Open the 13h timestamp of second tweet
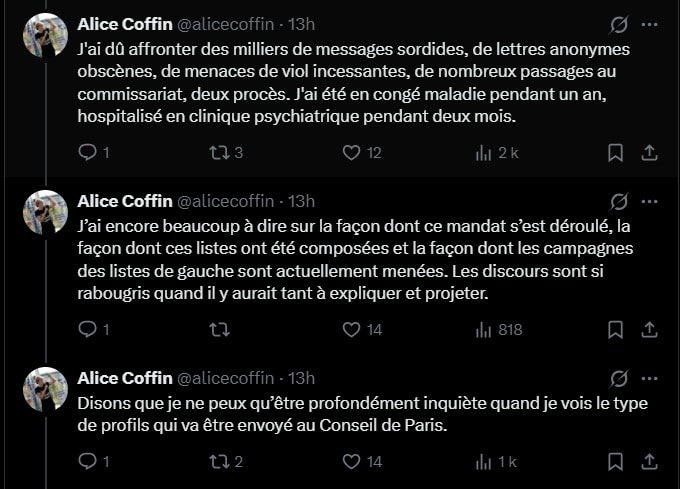 pyautogui.click(x=301, y=201)
